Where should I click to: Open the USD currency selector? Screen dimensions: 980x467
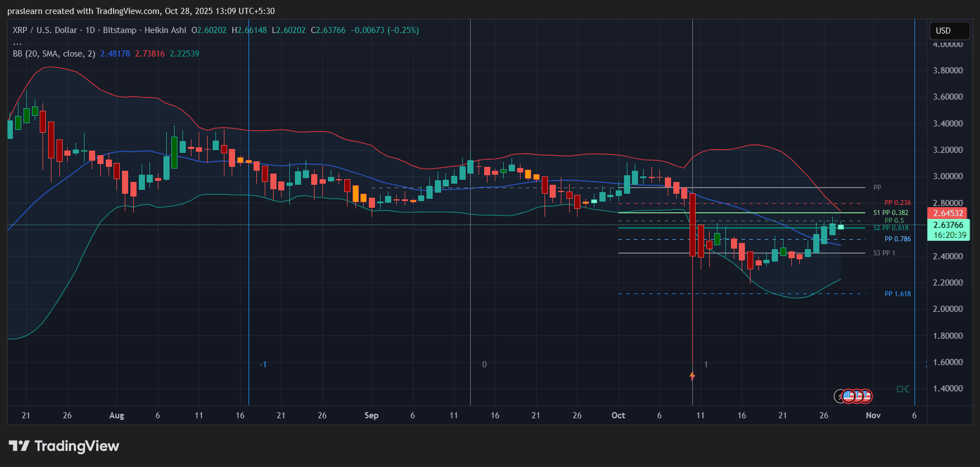(x=949, y=31)
